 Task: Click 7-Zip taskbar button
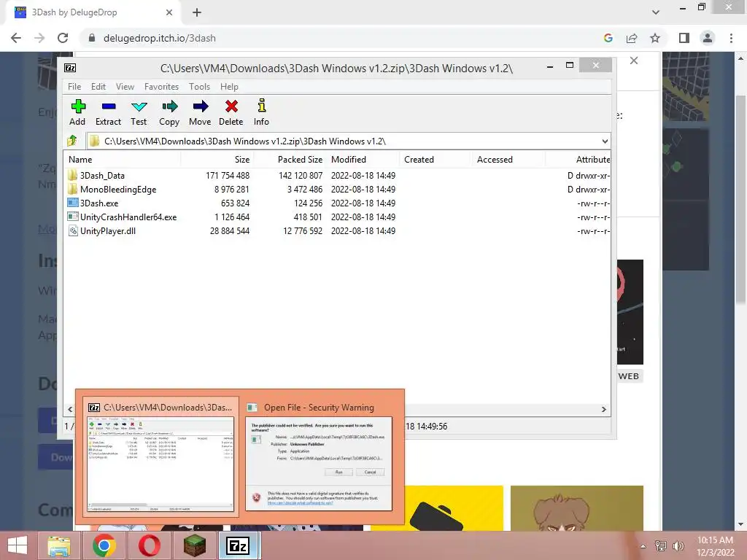tap(239, 545)
